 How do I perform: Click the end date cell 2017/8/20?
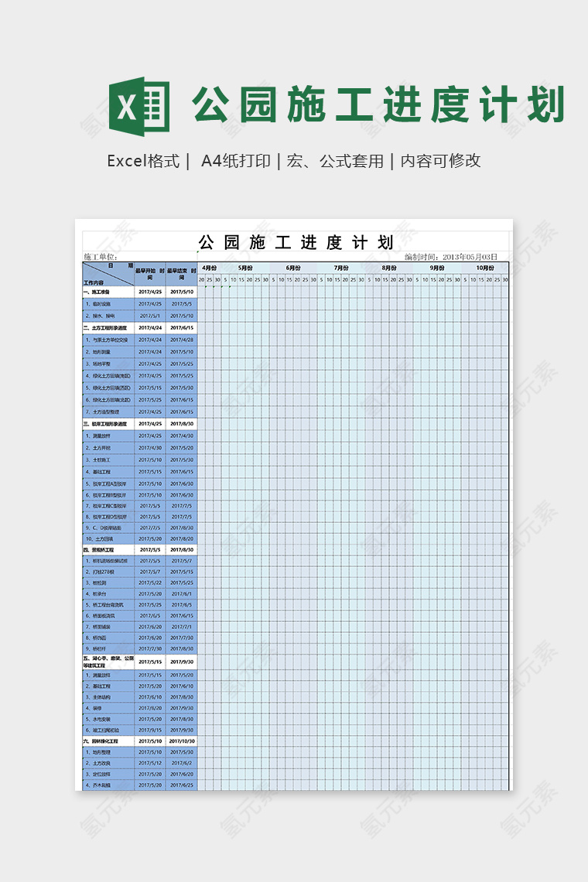tap(182, 539)
